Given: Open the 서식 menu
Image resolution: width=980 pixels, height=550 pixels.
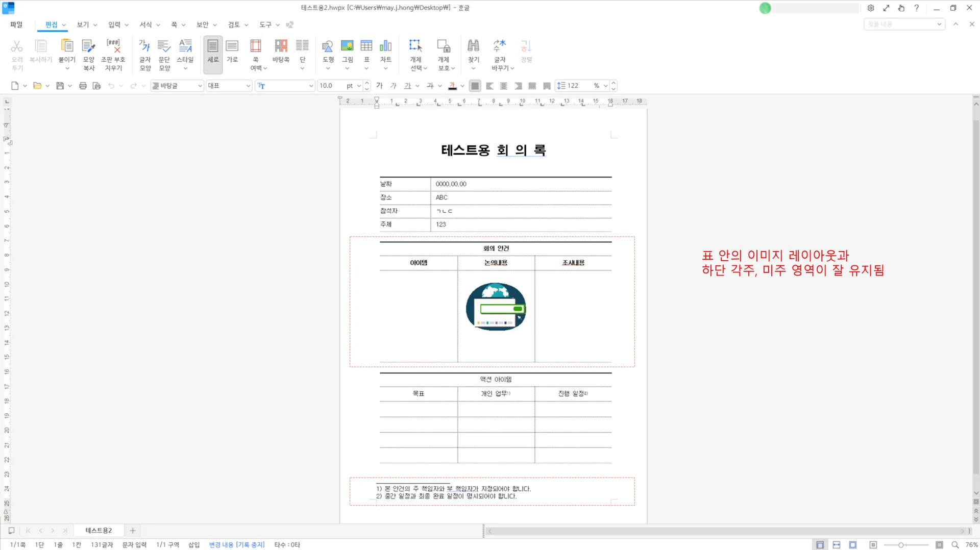Looking at the screenshot, I should tap(145, 24).
